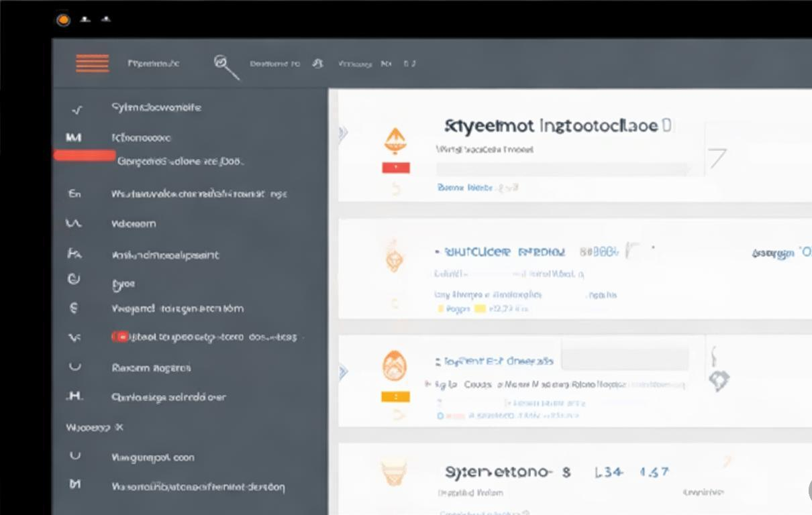The width and height of the screenshot is (812, 515).
Task: Click the faded orange icon on the fourth card
Action: pos(393,471)
